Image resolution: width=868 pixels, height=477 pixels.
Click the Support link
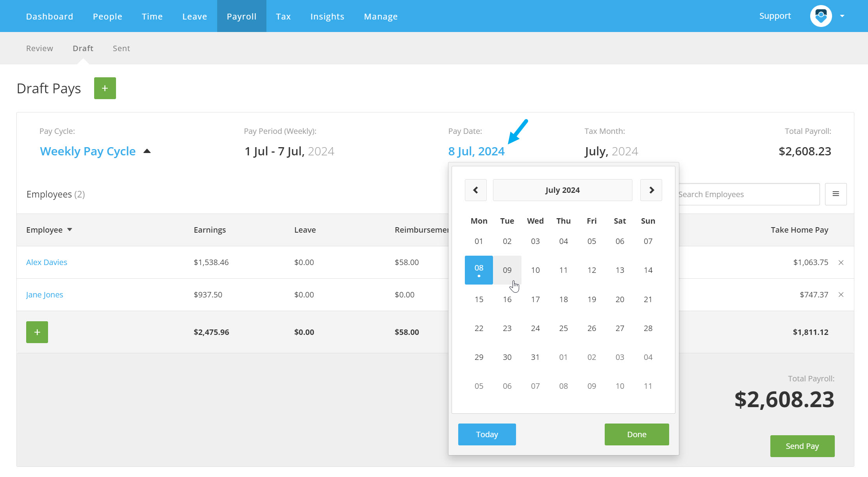tap(775, 16)
